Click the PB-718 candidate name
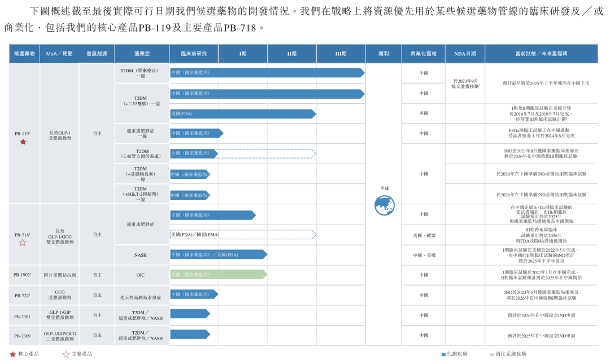Image resolution: width=610 pixels, height=364 pixels. pos(22,235)
